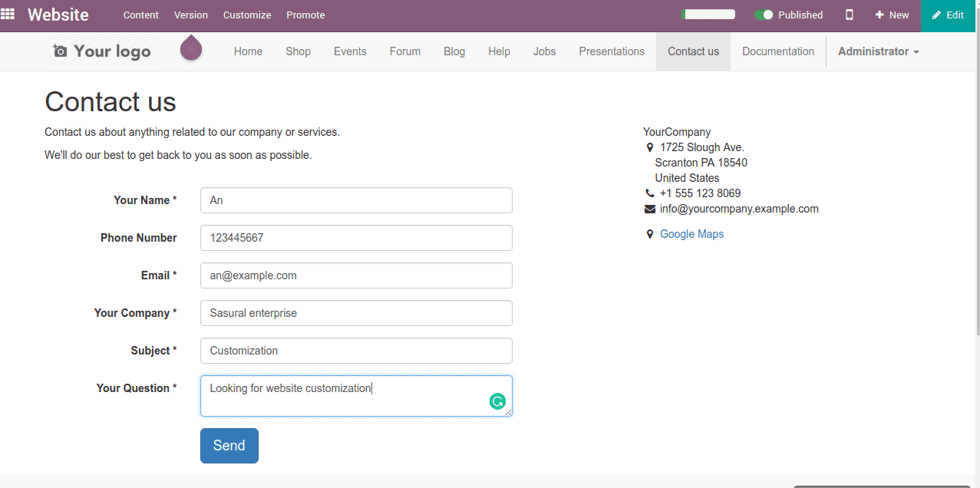Image resolution: width=980 pixels, height=488 pixels.
Task: Click the purple droplet theme icon
Action: point(191,48)
